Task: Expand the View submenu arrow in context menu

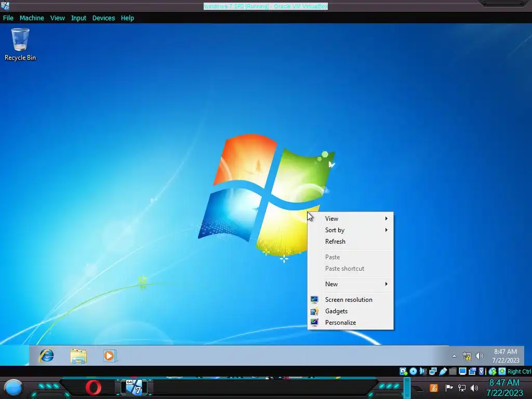Action: (x=386, y=219)
